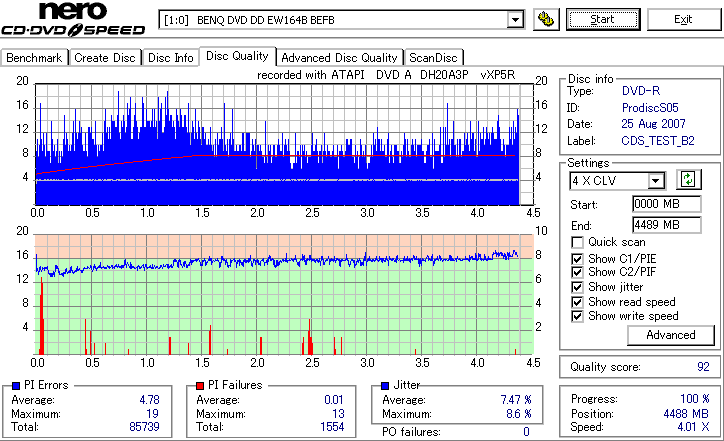Expand the 4 X CLV speed dropdown
Screen dimensions: 724x441
(656, 181)
